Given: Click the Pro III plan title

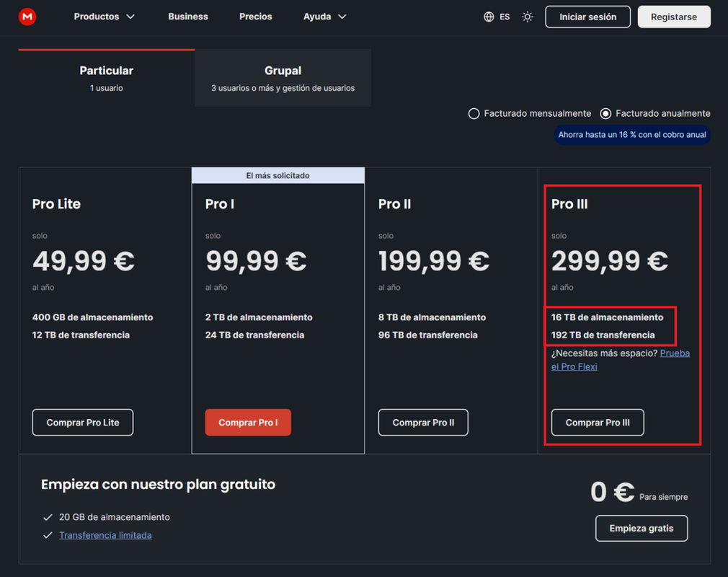Looking at the screenshot, I should click(x=569, y=204).
